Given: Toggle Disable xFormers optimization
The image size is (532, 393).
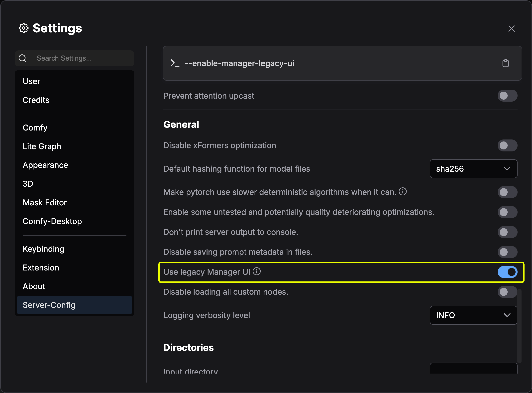Looking at the screenshot, I should [507, 145].
